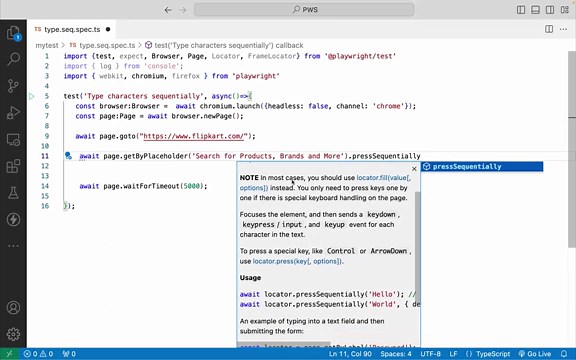Open the Explorer view in activity bar
This screenshot has height=360, width=576.
pos(13,33)
